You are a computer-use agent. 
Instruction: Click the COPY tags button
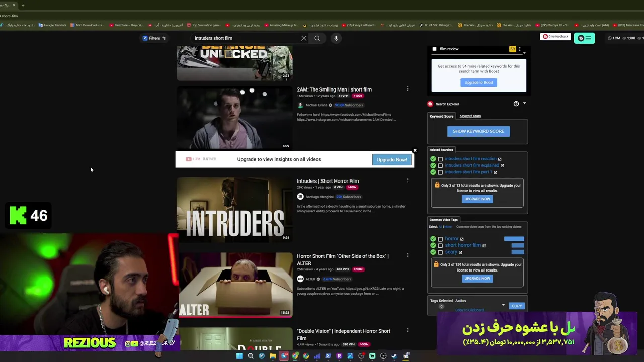[517, 306]
